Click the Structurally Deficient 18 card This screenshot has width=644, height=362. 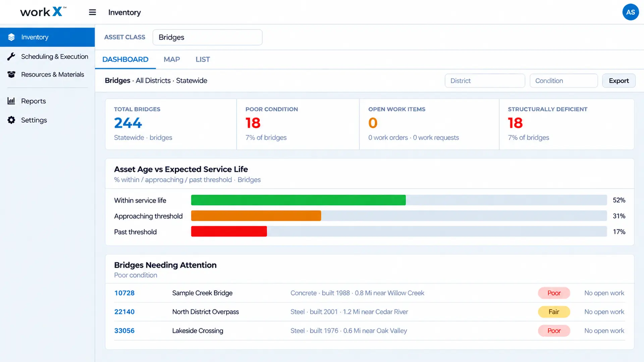click(567, 124)
